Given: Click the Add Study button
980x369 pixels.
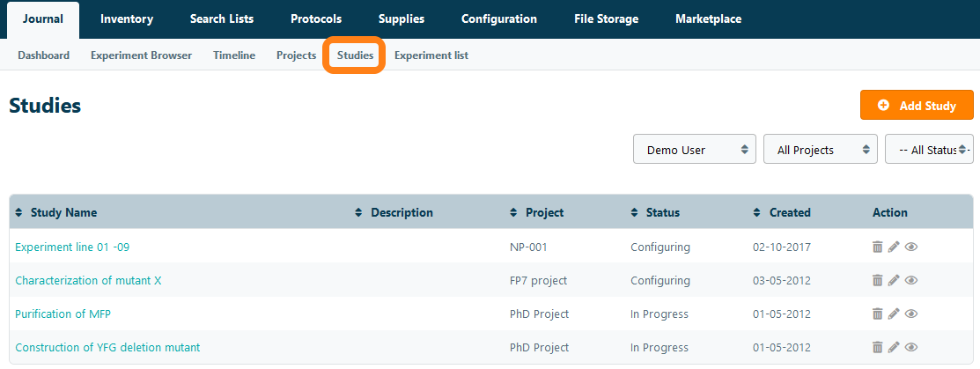Looking at the screenshot, I should 917,106.
